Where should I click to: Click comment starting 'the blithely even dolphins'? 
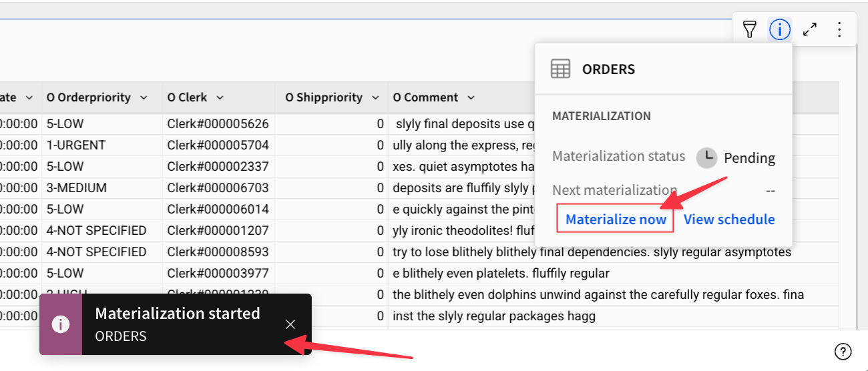click(598, 295)
